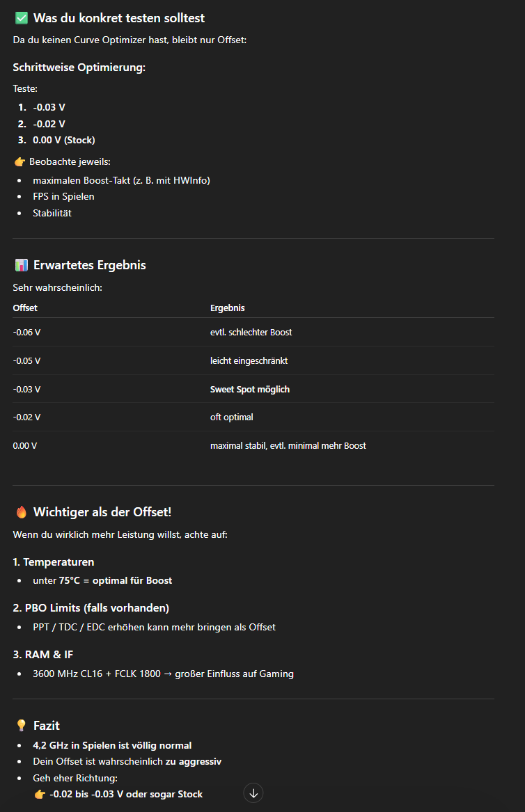Click the Schrittweise Optimierung heading
The height and width of the screenshot is (812, 525).
(x=79, y=67)
